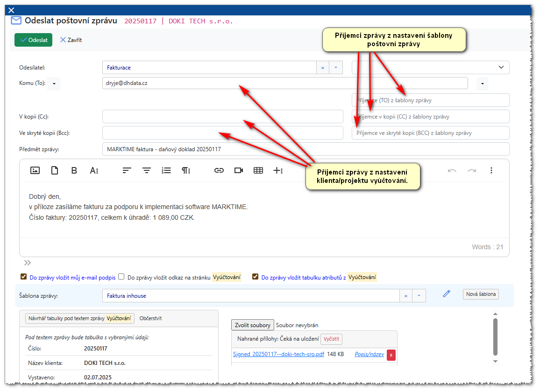Uncheck 'Do zprávy vložit tabulku atributů' checkbox
Screen dimensions: 540x392
tap(255, 277)
